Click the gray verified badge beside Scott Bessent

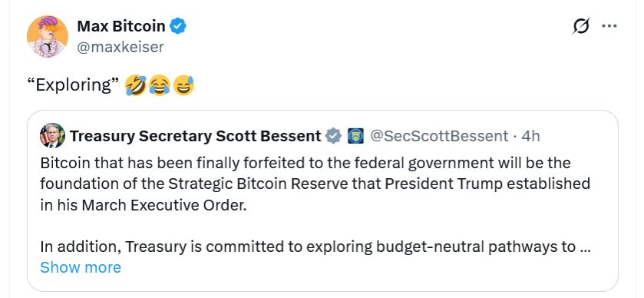[x=333, y=136]
